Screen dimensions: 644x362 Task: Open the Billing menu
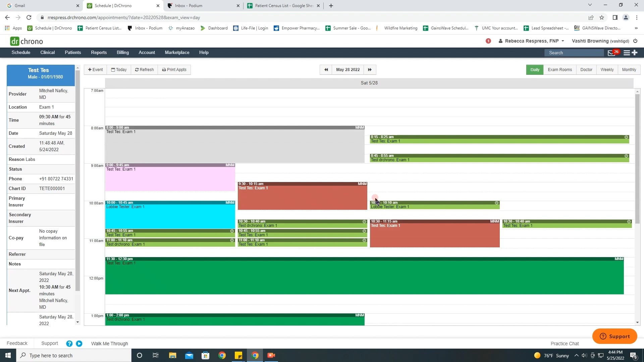coord(123,53)
